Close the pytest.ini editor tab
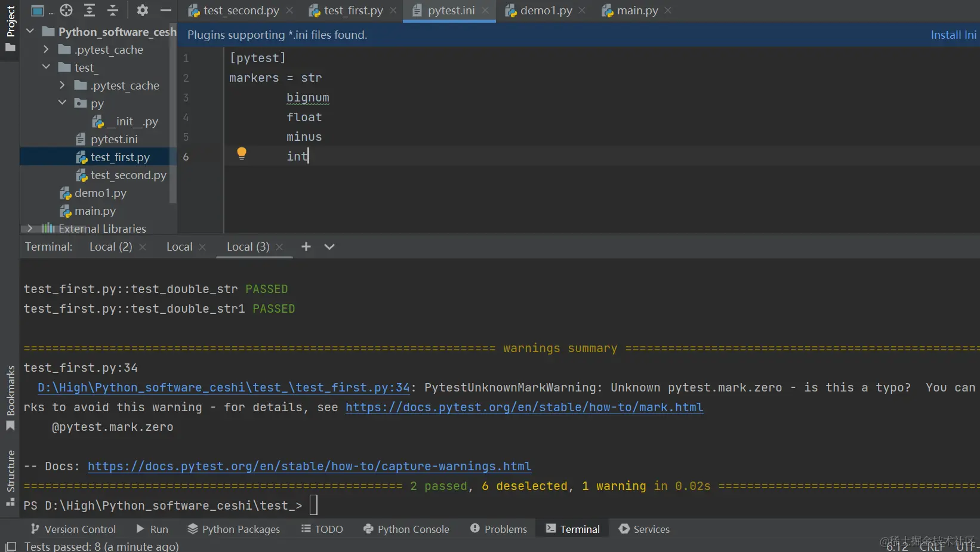The height and width of the screenshot is (552, 980). pos(485,11)
